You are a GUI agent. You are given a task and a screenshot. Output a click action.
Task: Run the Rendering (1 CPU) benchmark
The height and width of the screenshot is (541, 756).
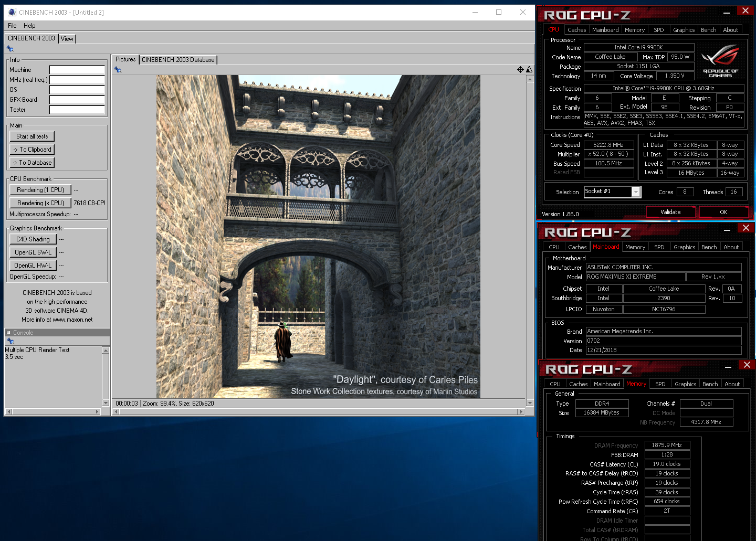coord(40,190)
